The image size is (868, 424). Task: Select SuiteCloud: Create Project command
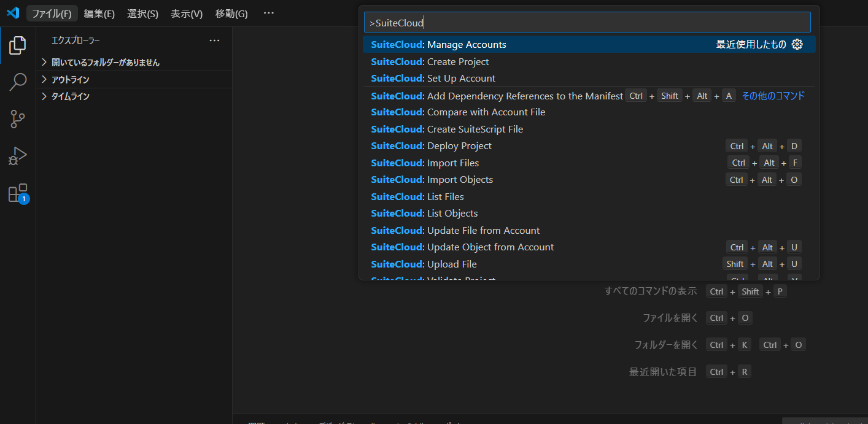[589, 61]
